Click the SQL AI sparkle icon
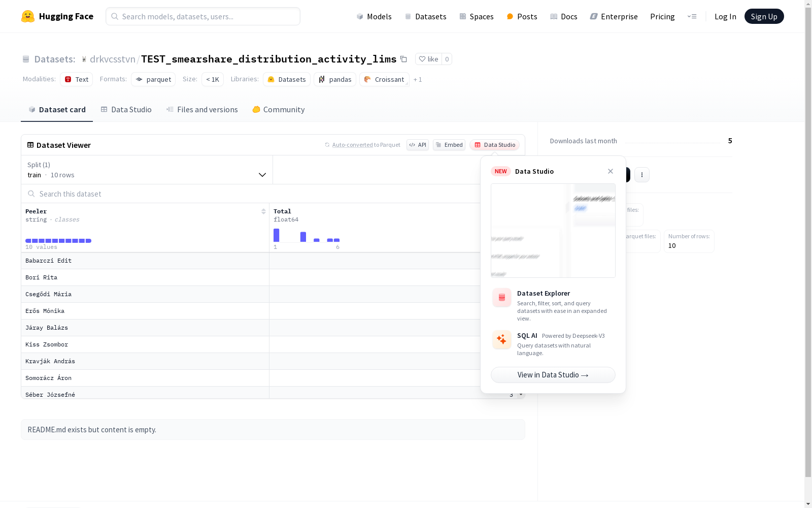This screenshot has width=812, height=508. (502, 339)
